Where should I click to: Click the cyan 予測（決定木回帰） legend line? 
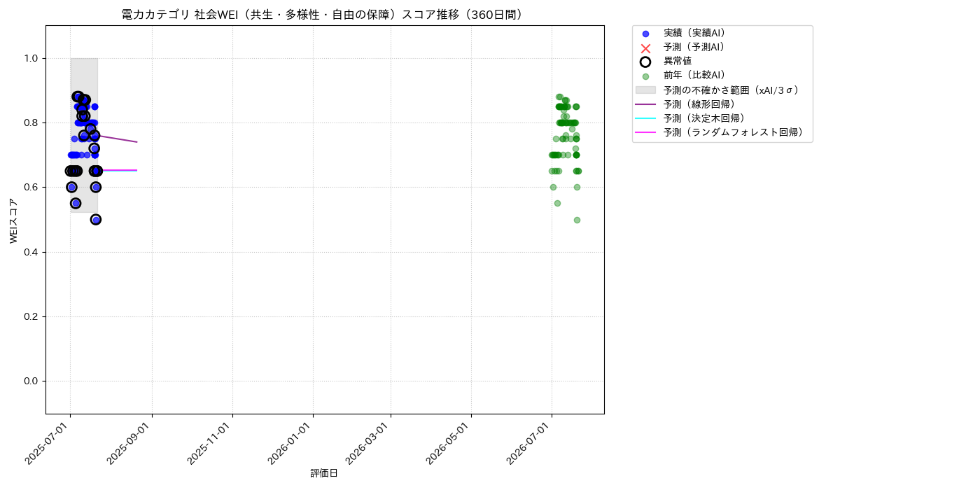[645, 118]
